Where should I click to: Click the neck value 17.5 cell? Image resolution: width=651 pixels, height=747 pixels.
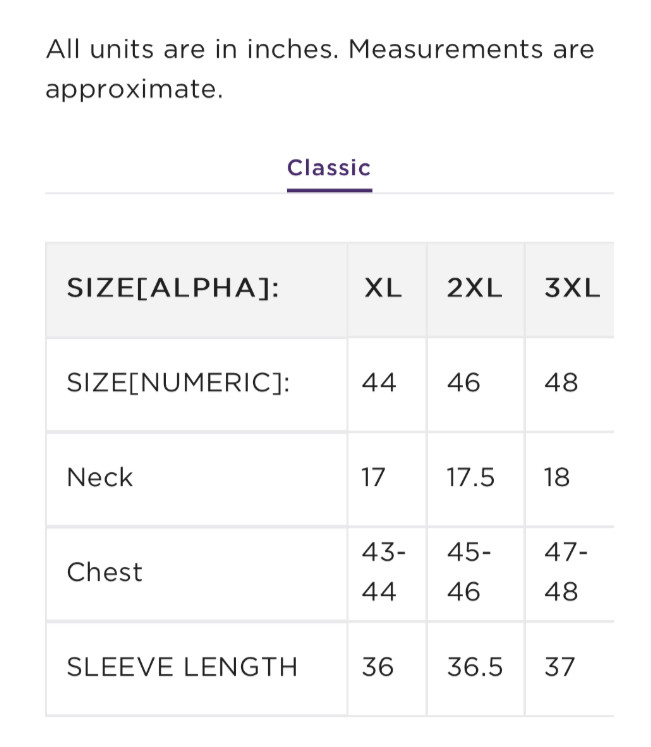pyautogui.click(x=471, y=478)
